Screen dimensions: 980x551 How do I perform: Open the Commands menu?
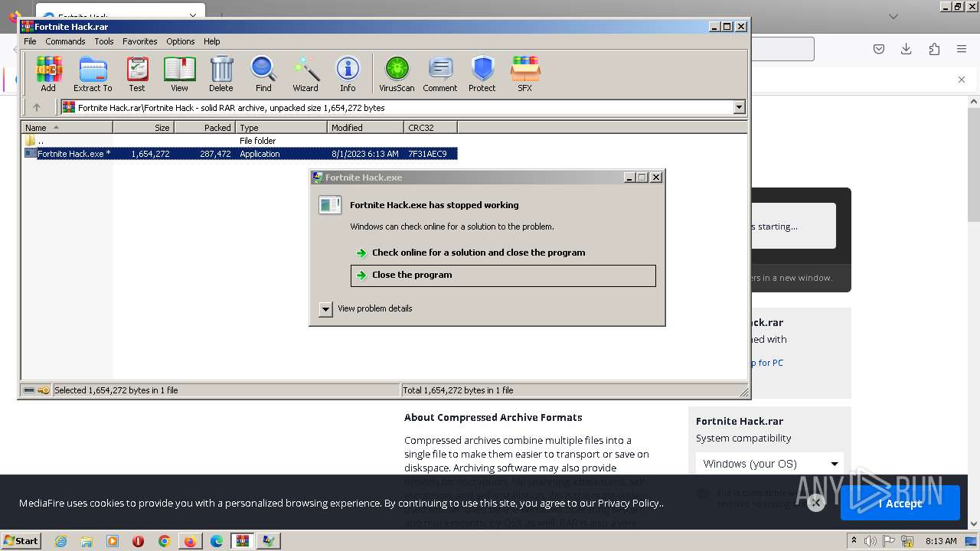pos(65,41)
